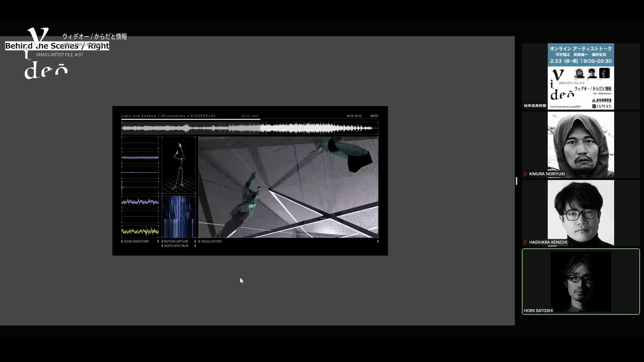Click the 00:02:58:25 timecode
644x362 pixels.
354,116
